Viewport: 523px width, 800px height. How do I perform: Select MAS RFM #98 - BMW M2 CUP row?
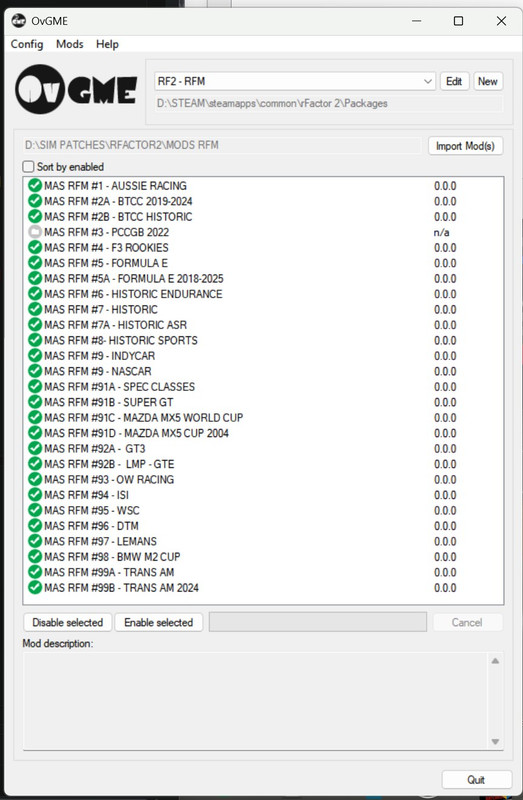263,557
